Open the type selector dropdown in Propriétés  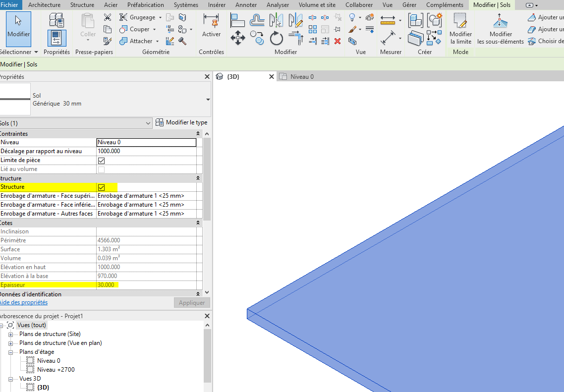pyautogui.click(x=208, y=99)
